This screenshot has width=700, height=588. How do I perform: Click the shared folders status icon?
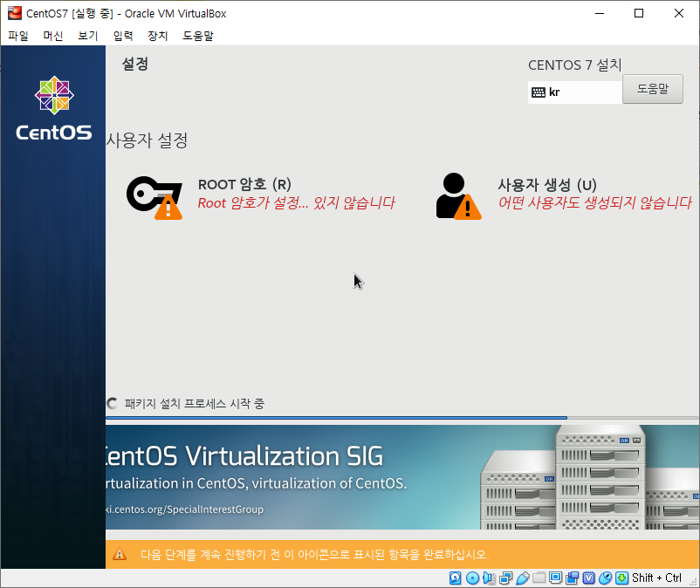(x=539, y=578)
